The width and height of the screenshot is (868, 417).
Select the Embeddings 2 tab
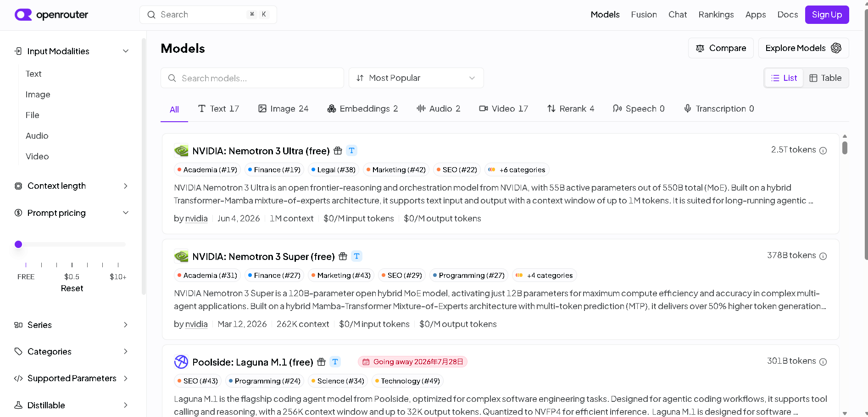pyautogui.click(x=362, y=109)
